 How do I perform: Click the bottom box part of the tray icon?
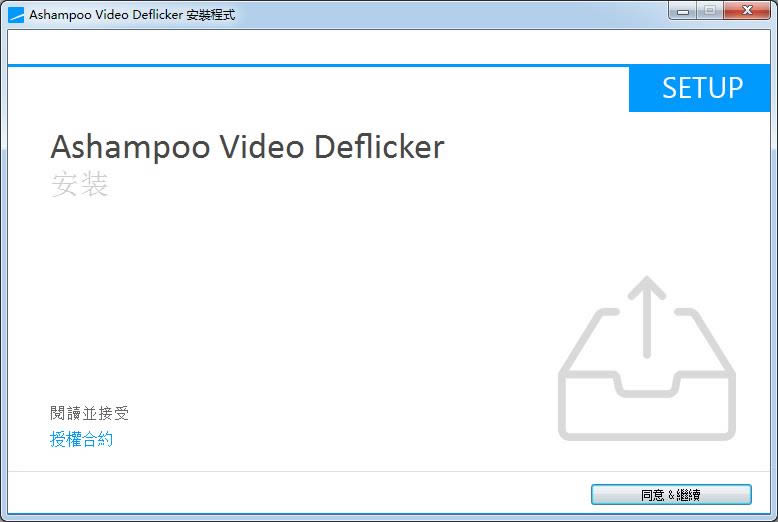click(647, 405)
